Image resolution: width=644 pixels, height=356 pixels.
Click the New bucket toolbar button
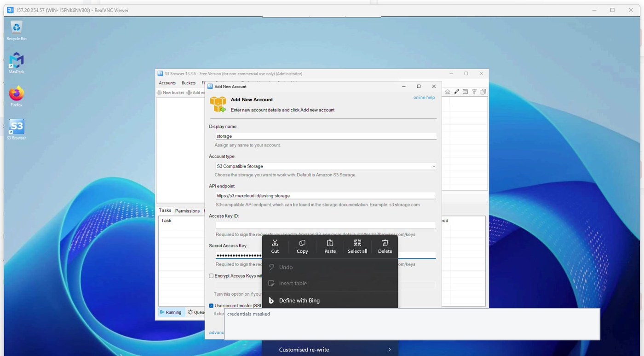tap(170, 93)
